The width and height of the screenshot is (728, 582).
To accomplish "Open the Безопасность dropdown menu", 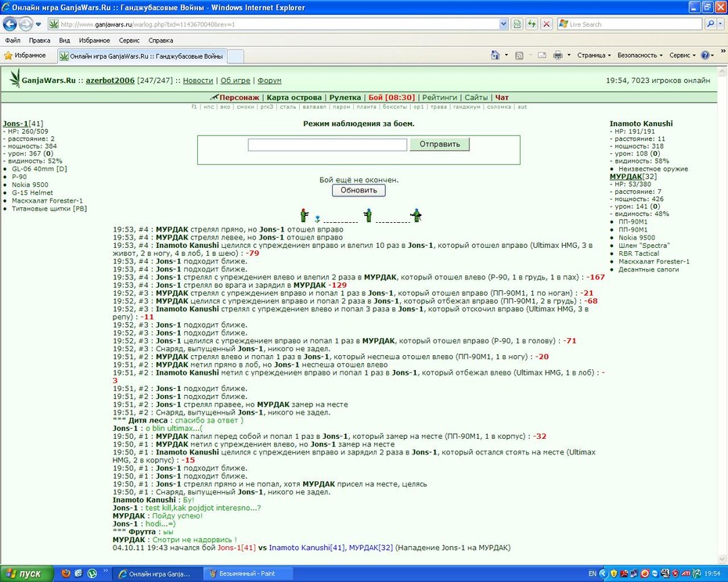I will click(640, 56).
